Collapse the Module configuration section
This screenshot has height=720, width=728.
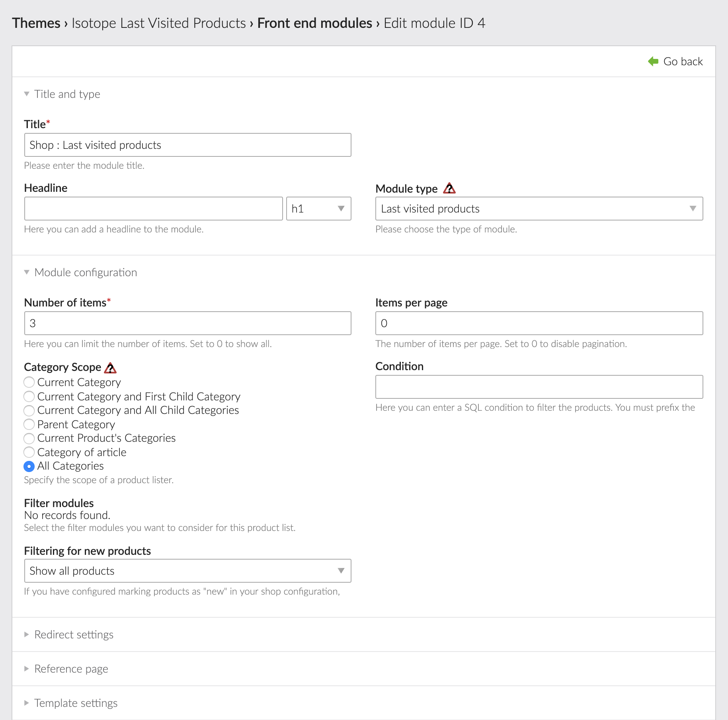[86, 272]
